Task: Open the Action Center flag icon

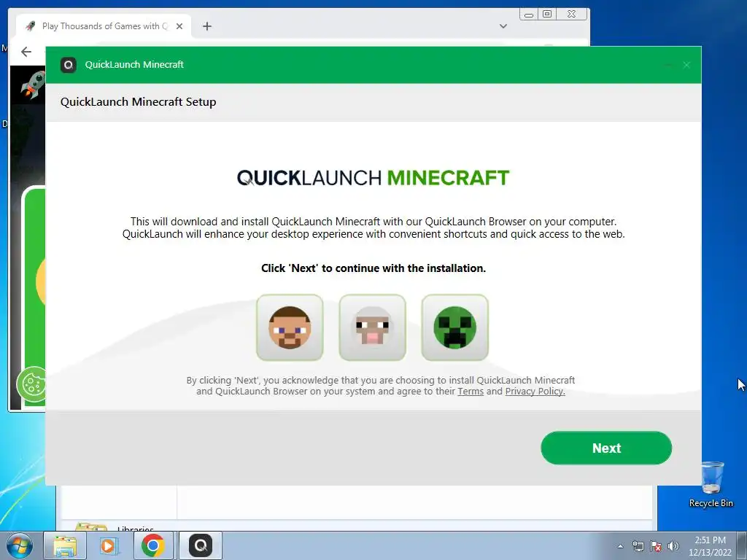Action: [656, 546]
